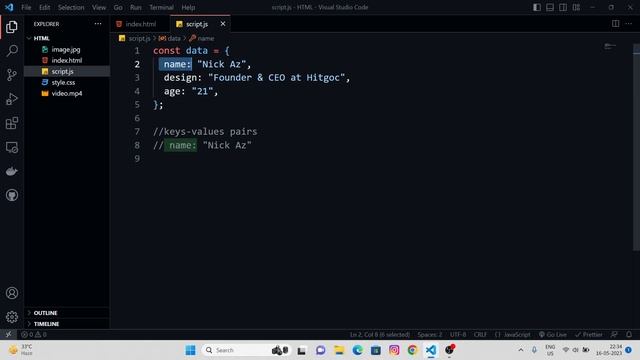
Task: Open Explorer views and more actions ellipsis
Action: (98, 24)
